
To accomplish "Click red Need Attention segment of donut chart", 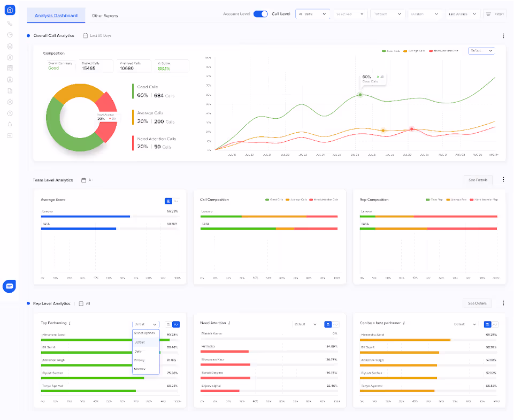I will click(108, 103).
